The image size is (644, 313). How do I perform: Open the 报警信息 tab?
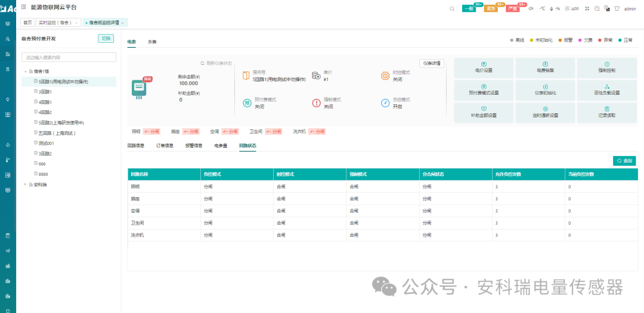(x=194, y=145)
